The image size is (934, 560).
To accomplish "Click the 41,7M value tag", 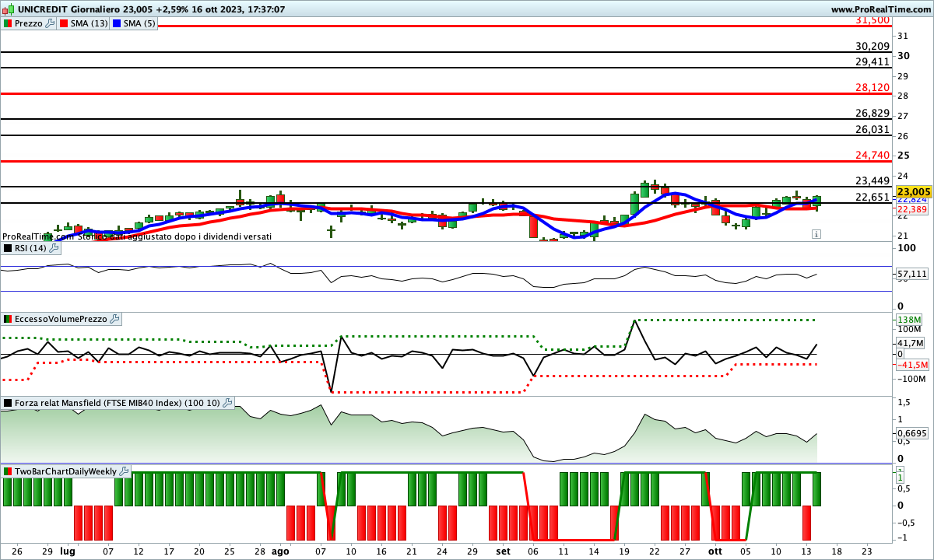I will [x=910, y=343].
